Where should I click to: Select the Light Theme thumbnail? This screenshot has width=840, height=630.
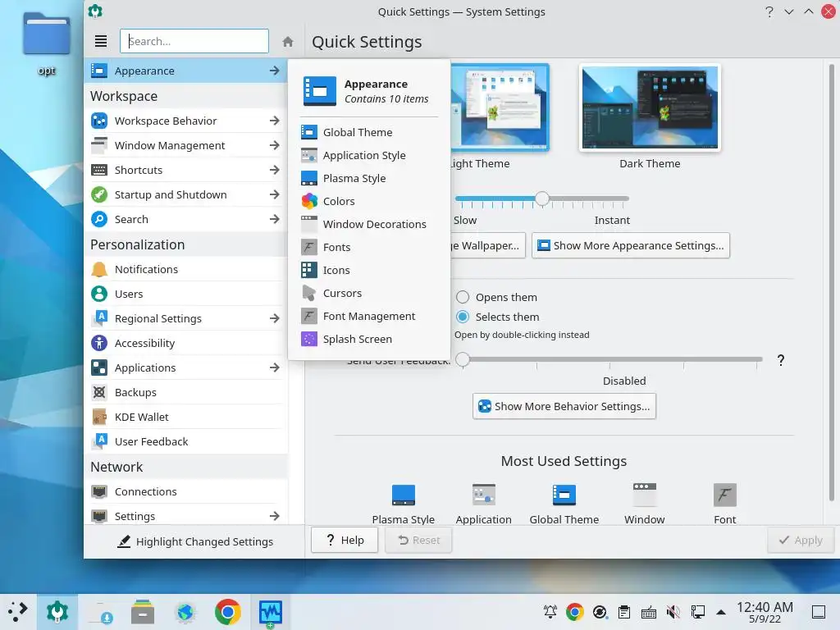pyautogui.click(x=500, y=107)
